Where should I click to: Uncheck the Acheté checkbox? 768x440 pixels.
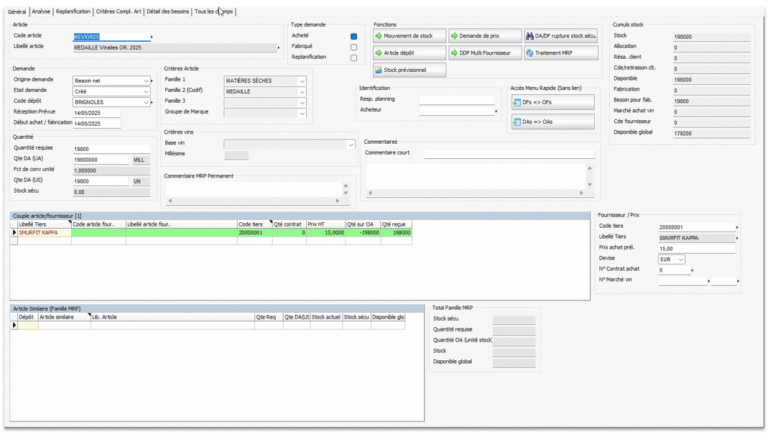[x=354, y=36]
